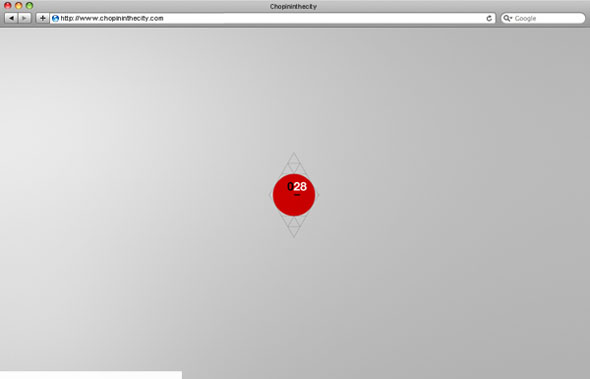Screen dimensions: 590x379
Task: Click the lower triangle tip of the diamond
Action: point(294,232)
